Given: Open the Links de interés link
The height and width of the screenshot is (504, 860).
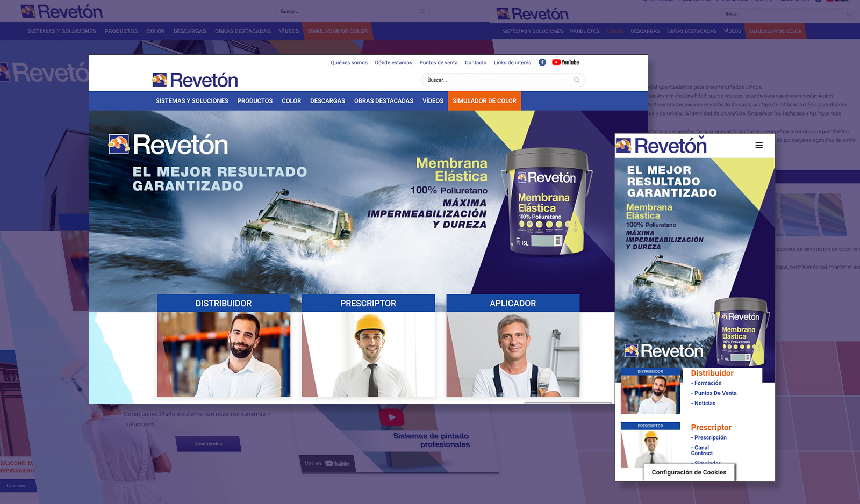Looking at the screenshot, I should [512, 63].
